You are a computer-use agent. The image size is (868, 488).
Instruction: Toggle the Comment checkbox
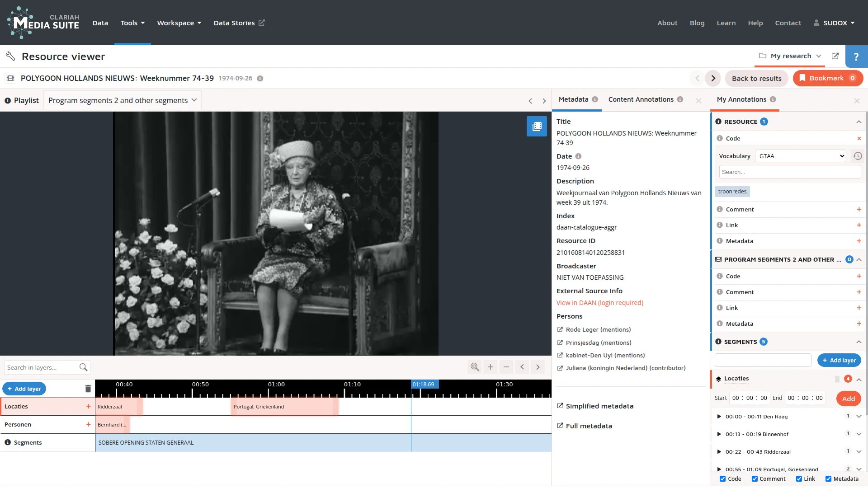755,479
